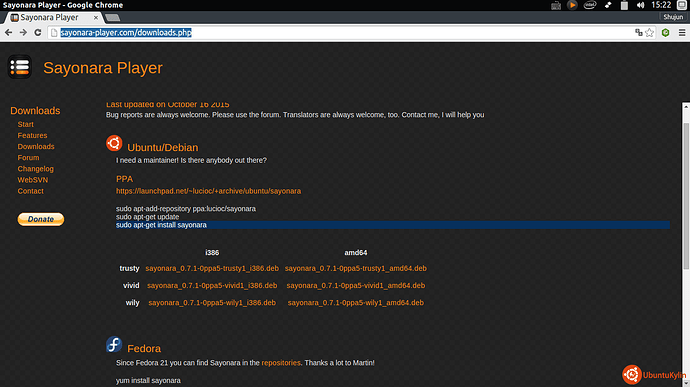Click the page icon left of the URL

point(54,33)
